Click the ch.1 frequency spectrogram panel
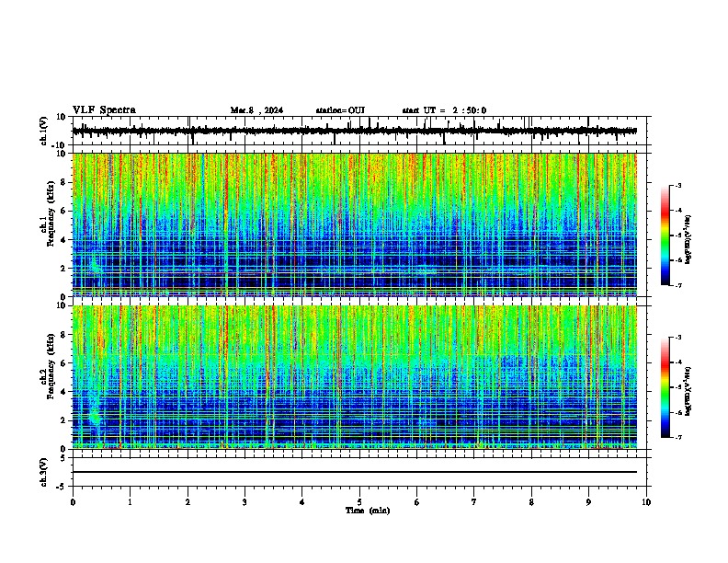Image resolution: width=728 pixels, height=563 pixels. tap(355, 224)
